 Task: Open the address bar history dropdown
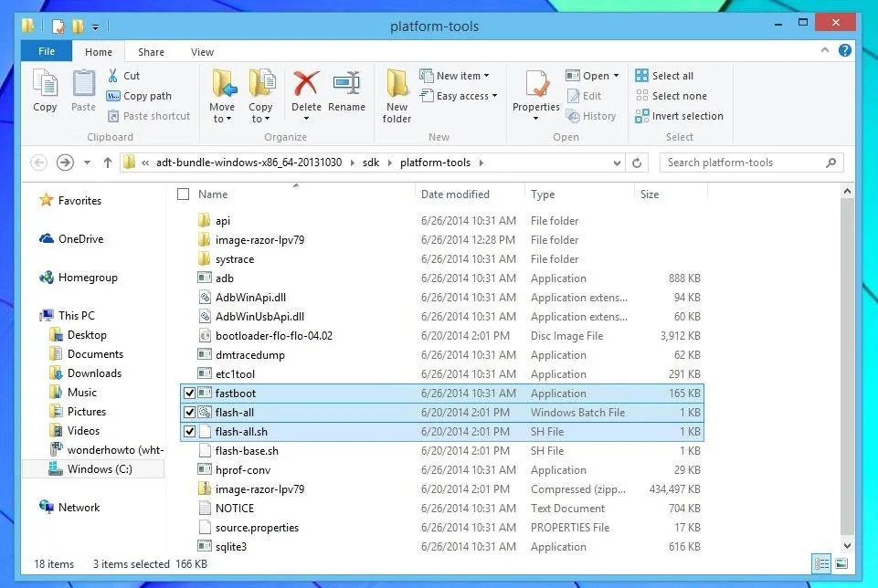pos(618,163)
